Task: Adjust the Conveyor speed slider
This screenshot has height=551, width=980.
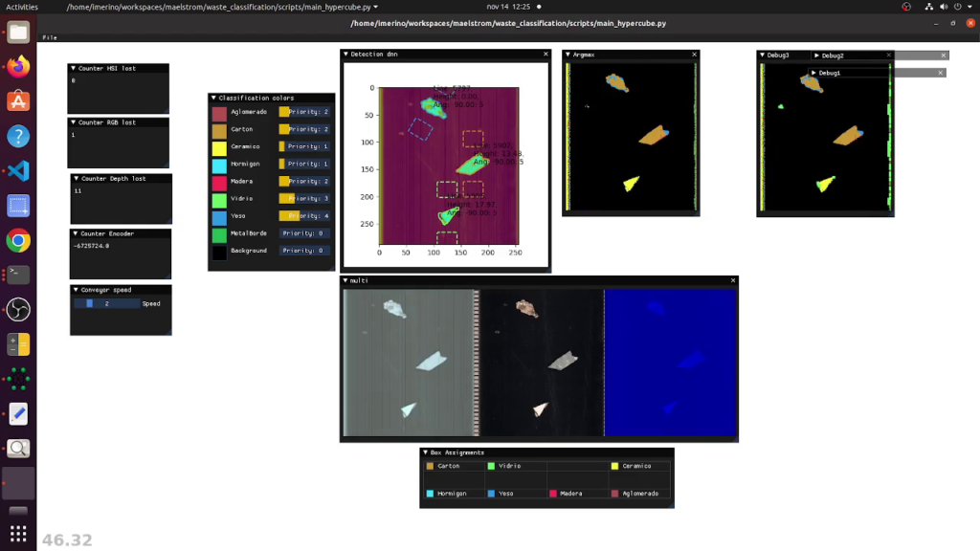Action: tap(107, 303)
